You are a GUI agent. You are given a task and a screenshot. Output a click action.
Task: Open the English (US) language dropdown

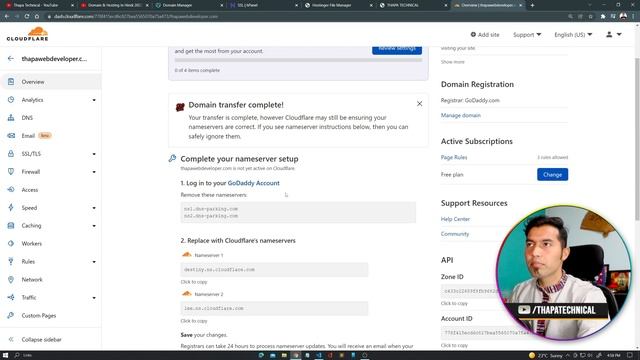(x=573, y=35)
